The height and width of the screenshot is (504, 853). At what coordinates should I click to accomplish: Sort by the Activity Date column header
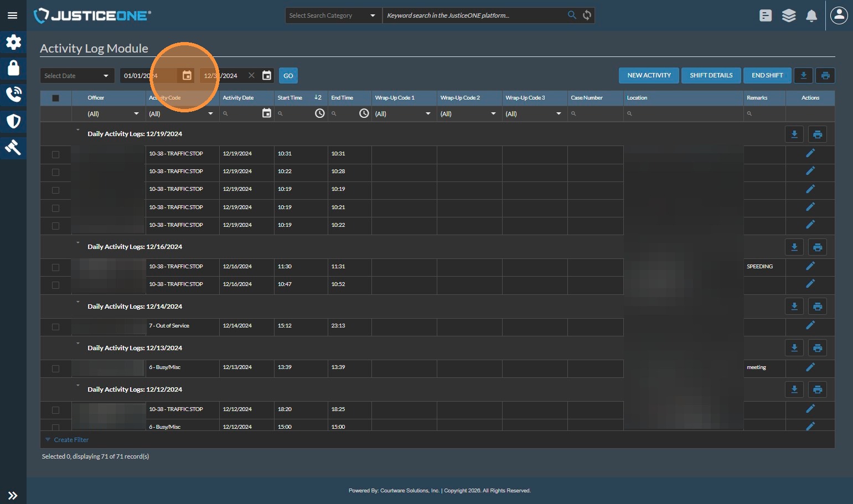pos(239,98)
